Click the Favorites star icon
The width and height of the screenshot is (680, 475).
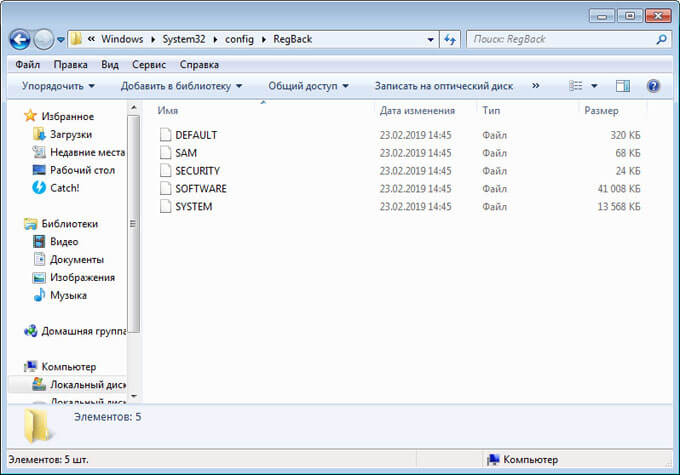pos(30,116)
